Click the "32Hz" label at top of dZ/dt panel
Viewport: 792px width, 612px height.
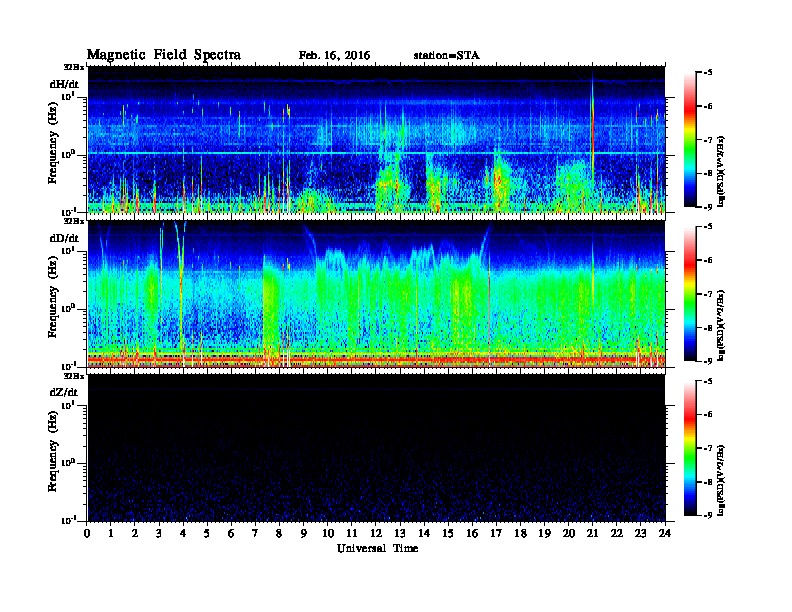point(74,376)
